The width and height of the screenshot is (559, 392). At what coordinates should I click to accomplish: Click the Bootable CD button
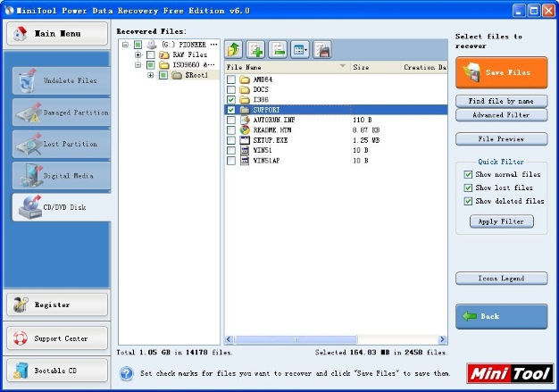point(57,371)
